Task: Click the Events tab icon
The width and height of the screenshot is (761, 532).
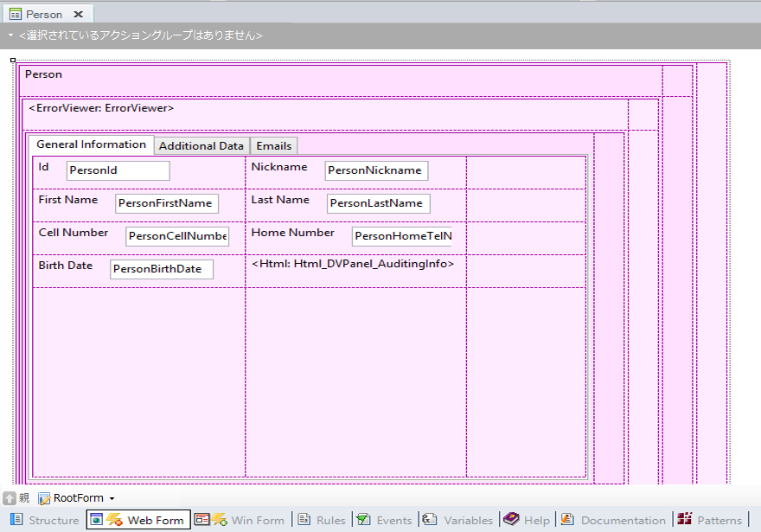Action: point(364,520)
